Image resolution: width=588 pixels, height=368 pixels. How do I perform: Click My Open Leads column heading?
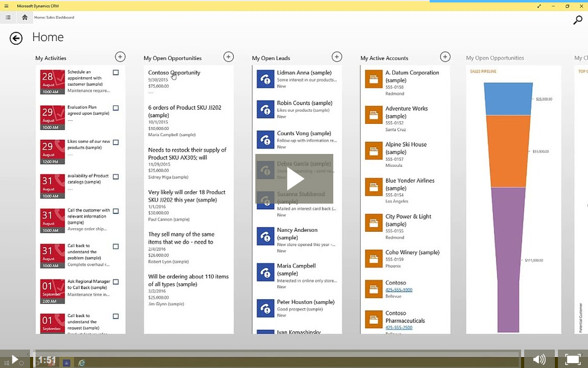[x=271, y=58]
